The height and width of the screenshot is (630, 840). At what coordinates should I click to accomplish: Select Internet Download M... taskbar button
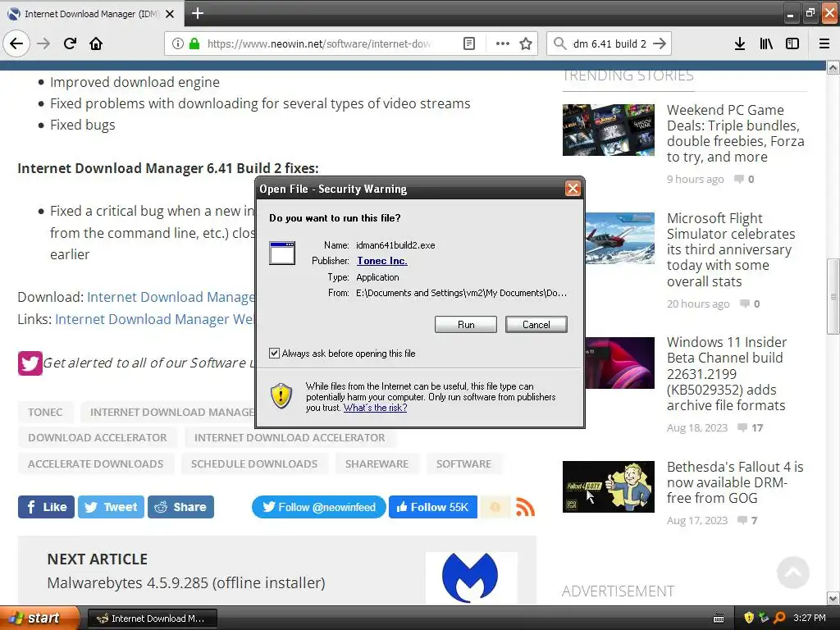coord(152,619)
